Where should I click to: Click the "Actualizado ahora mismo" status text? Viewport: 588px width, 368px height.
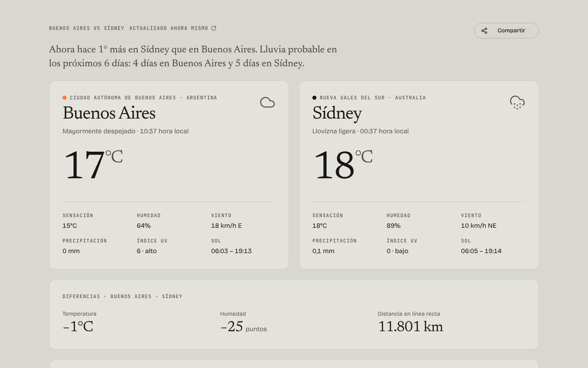point(169,28)
